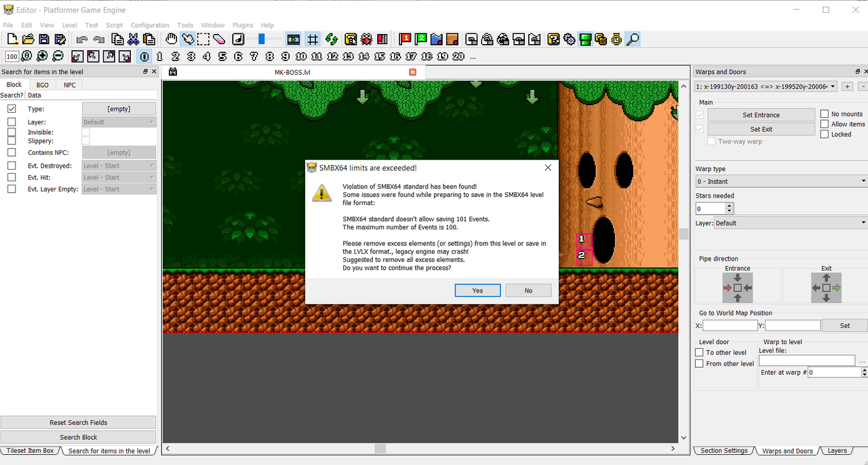Open the Tileset Item Box tab
Screen dimensions: 868x465
point(30,451)
